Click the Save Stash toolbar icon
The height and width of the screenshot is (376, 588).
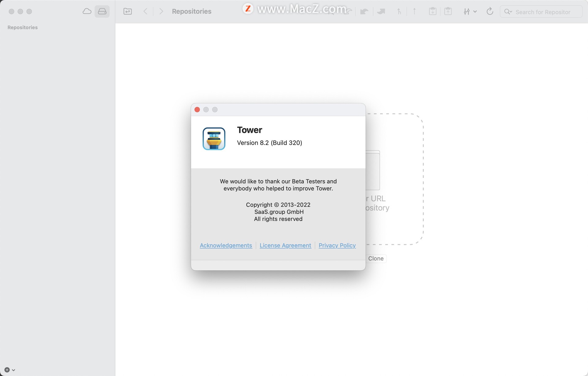coord(432,12)
